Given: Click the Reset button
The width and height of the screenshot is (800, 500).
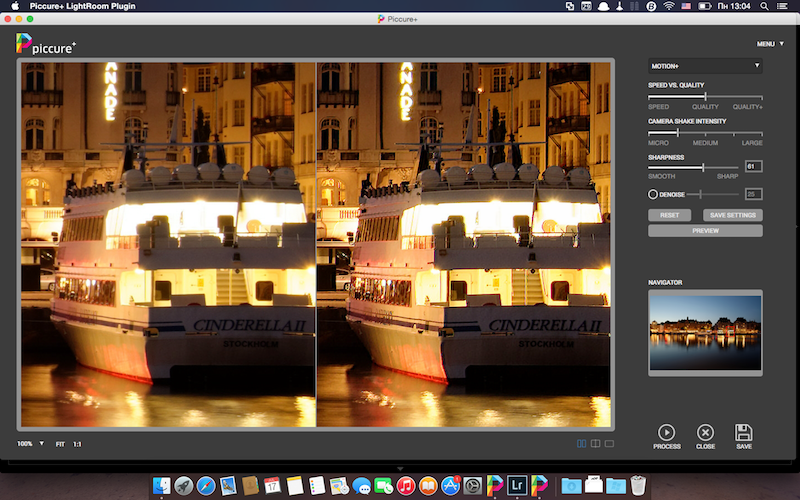Looking at the screenshot, I should point(669,215).
